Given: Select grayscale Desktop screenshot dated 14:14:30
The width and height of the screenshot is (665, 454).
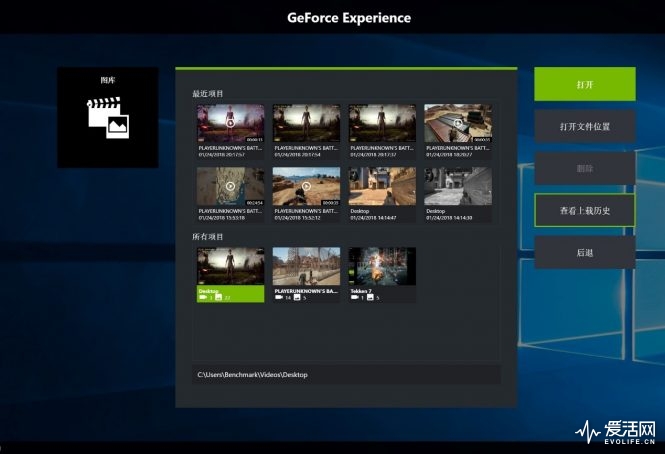Looking at the screenshot, I should (458, 186).
